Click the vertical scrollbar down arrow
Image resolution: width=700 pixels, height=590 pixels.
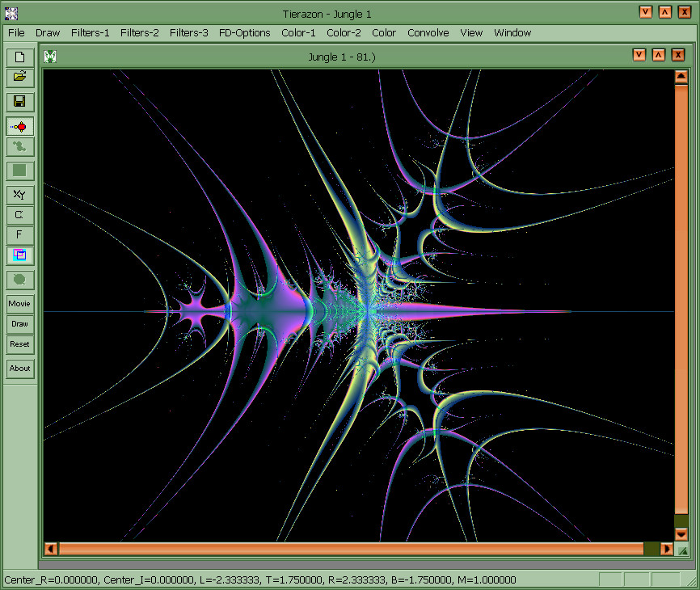pos(681,533)
